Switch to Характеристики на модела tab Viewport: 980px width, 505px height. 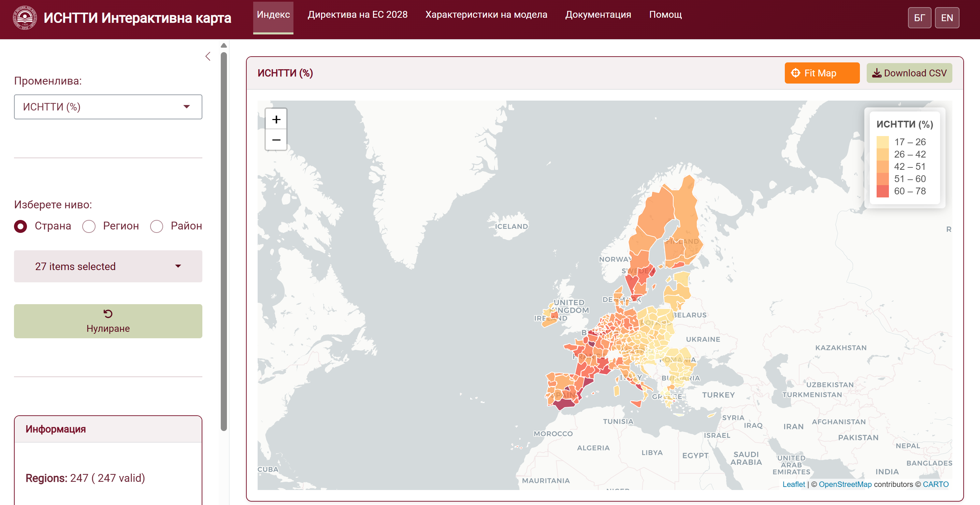pos(486,14)
